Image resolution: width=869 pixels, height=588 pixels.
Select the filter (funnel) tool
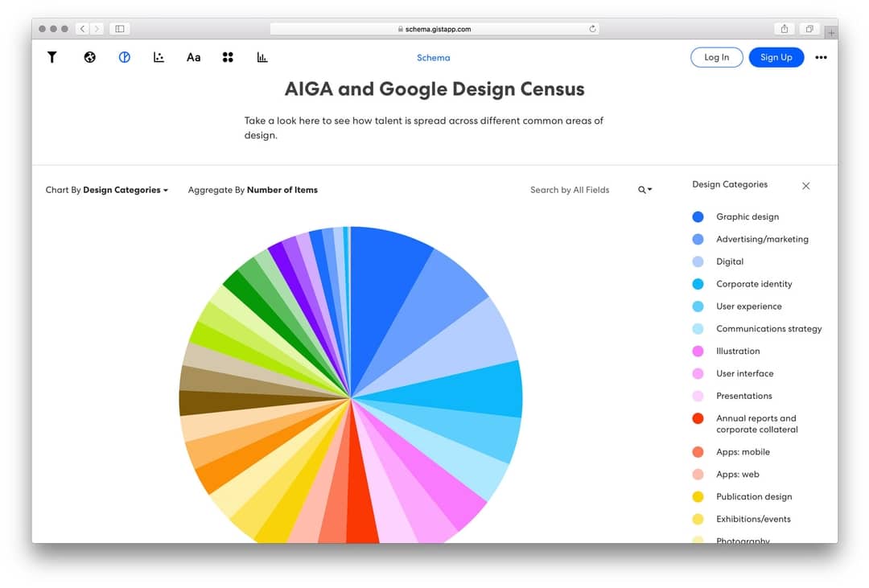(51, 57)
